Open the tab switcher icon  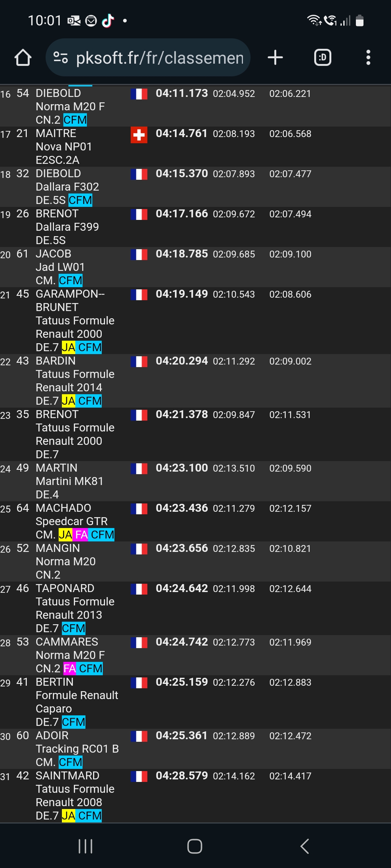tap(323, 58)
